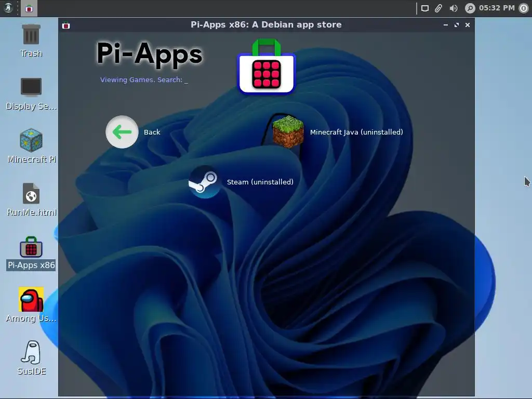Open SusIDE desktop icon
The image size is (532, 399).
click(31, 358)
